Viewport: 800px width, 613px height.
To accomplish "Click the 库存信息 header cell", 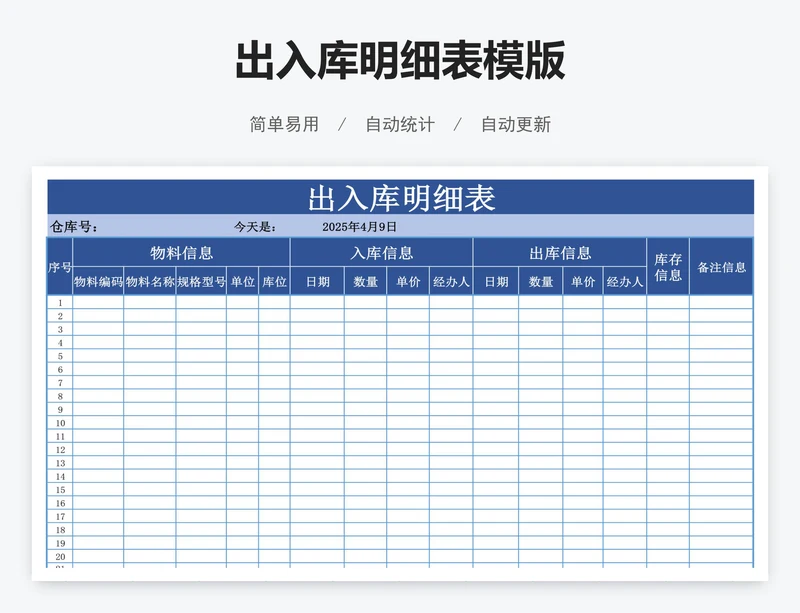I will pyautogui.click(x=668, y=266).
